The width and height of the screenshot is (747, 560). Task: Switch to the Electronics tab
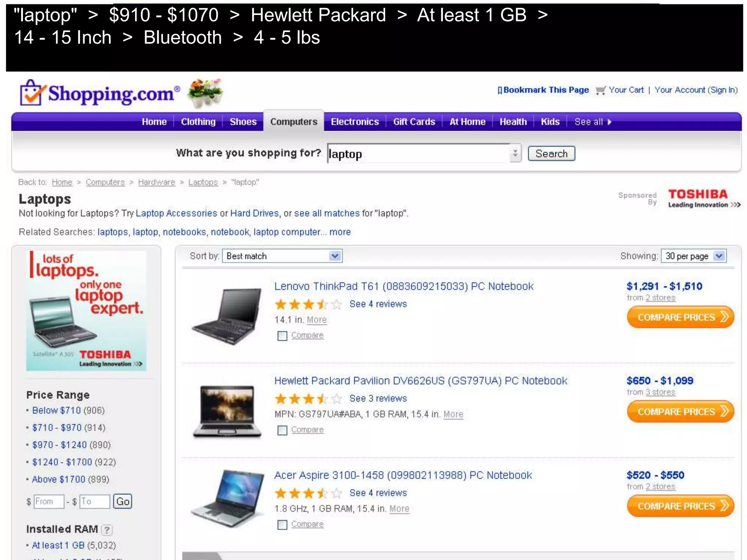(x=355, y=122)
